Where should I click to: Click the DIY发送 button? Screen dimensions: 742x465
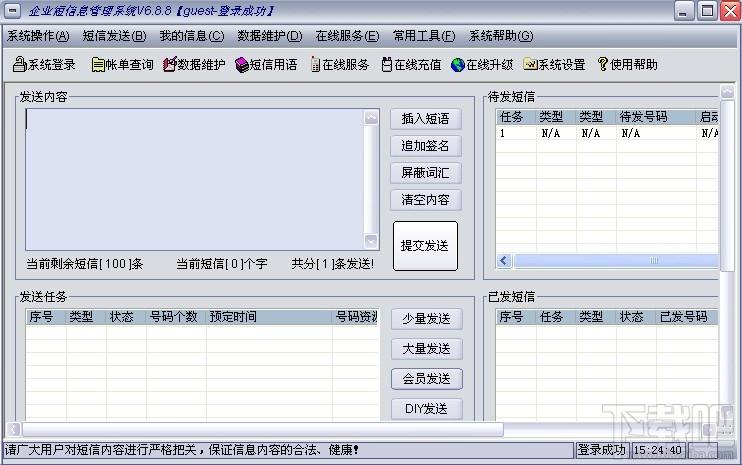coord(426,409)
